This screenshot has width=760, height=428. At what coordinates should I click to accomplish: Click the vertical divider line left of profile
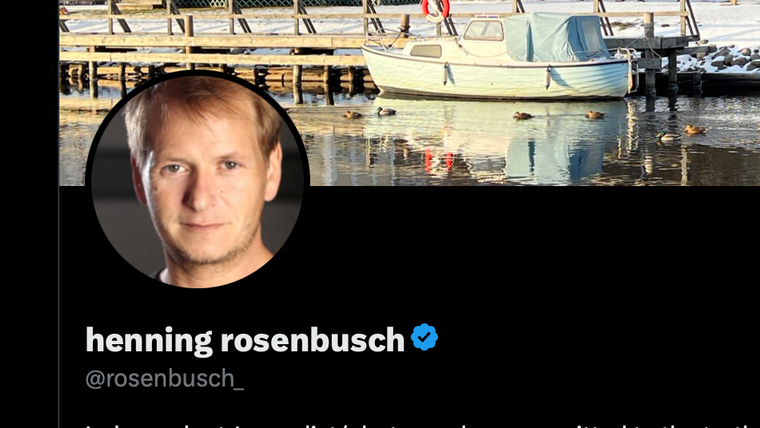[59, 307]
